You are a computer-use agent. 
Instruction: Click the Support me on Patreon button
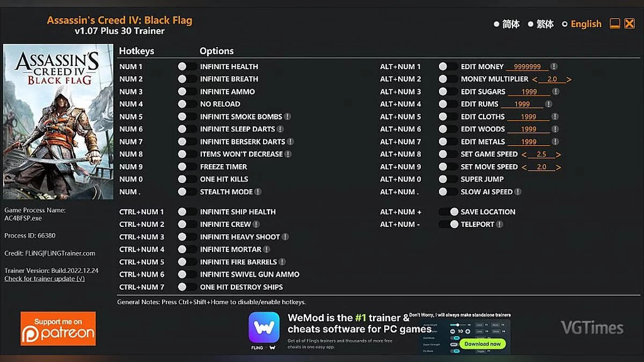pyautogui.click(x=58, y=328)
